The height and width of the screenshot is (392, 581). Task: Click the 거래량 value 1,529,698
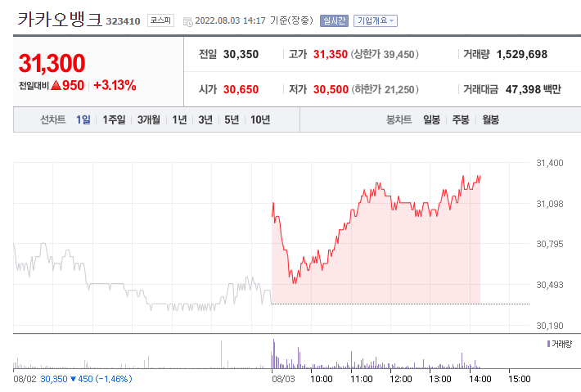(x=522, y=55)
